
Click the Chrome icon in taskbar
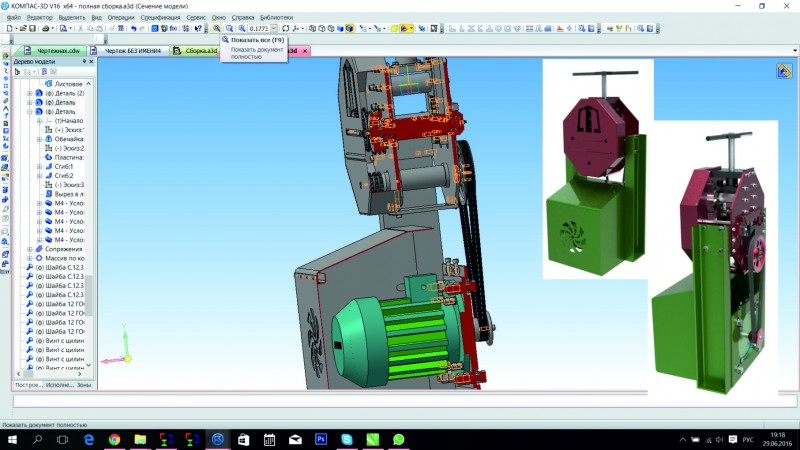coord(114,439)
